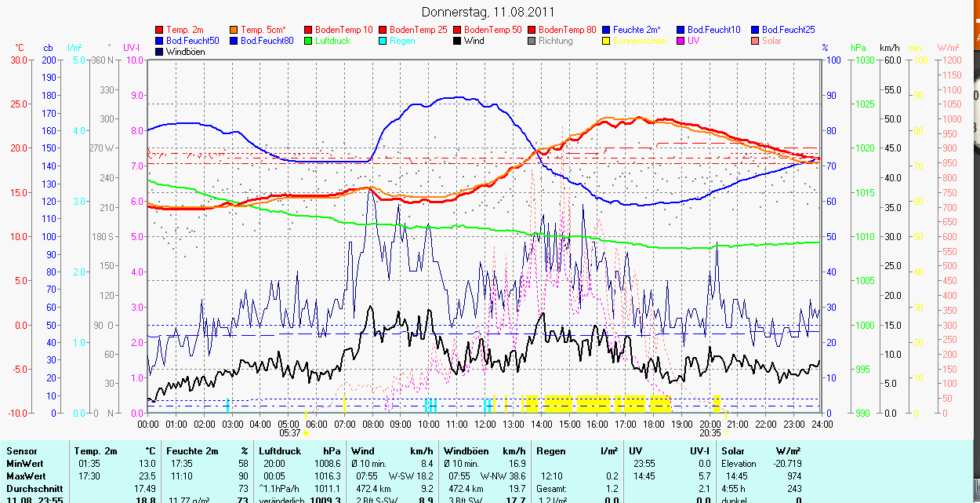Click the MaxWert row label
980x503 pixels.
24,476
